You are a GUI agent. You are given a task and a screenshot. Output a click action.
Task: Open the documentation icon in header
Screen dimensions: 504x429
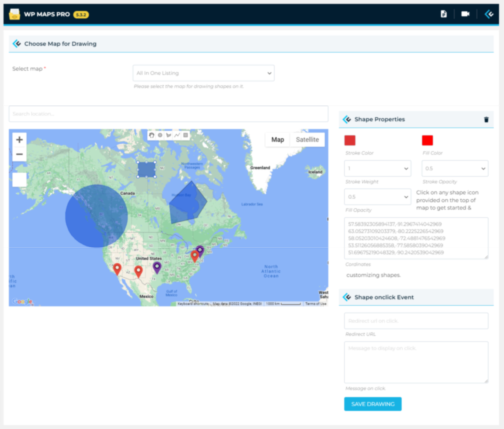(443, 14)
